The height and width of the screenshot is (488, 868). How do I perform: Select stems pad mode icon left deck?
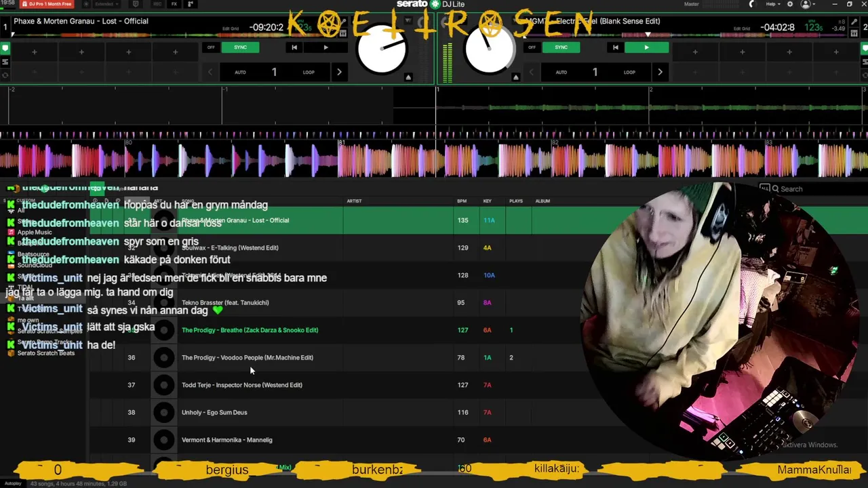pos(5,62)
